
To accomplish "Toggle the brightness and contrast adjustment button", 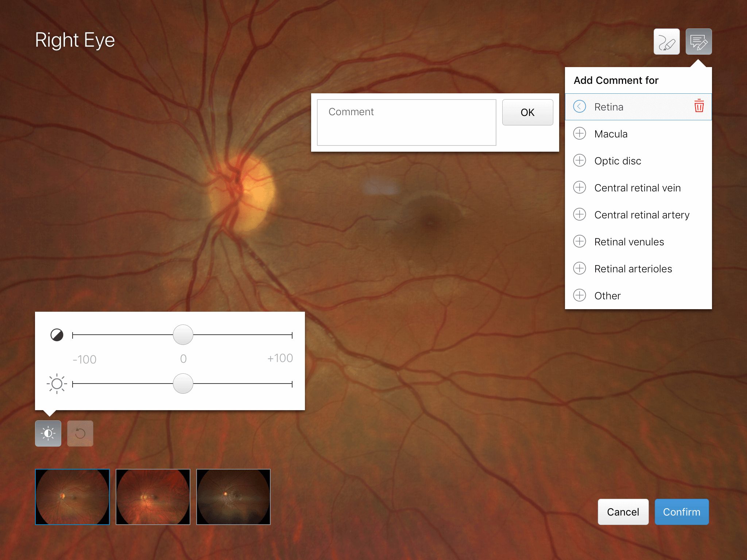I will tap(48, 433).
